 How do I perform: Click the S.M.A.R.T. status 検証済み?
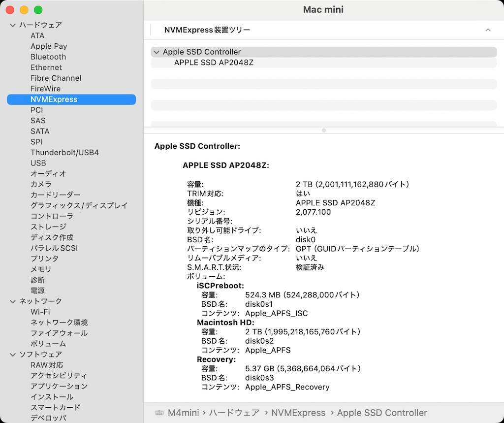[310, 267]
